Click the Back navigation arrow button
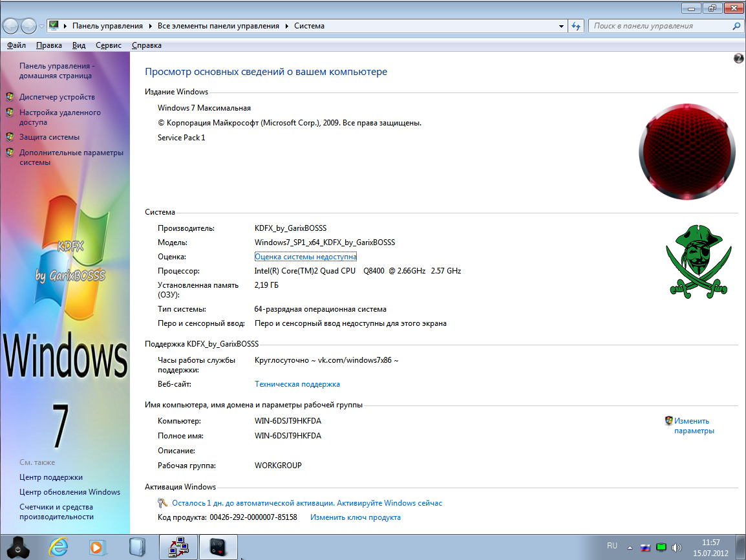This screenshot has width=746, height=560. click(x=11, y=26)
